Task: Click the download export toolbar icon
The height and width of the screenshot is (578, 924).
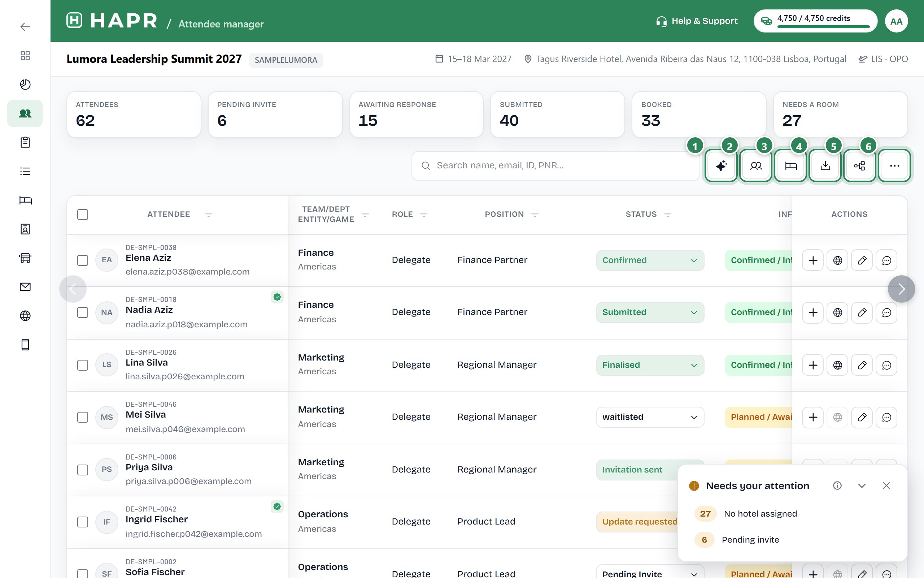Action: (x=825, y=165)
